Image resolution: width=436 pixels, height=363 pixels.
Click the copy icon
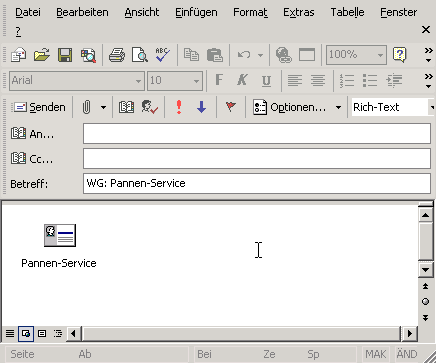[x=191, y=55]
